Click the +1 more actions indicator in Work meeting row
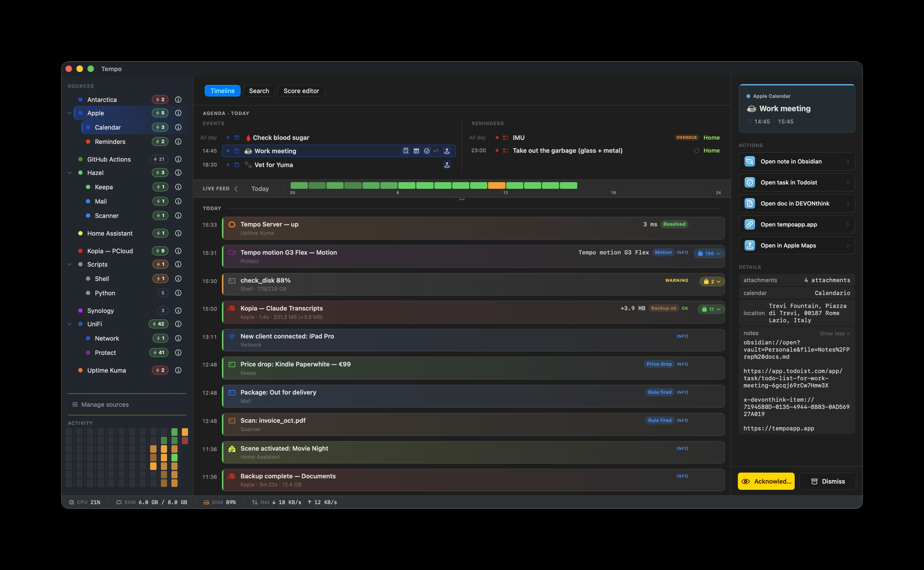This screenshot has width=924, height=570. (x=436, y=151)
